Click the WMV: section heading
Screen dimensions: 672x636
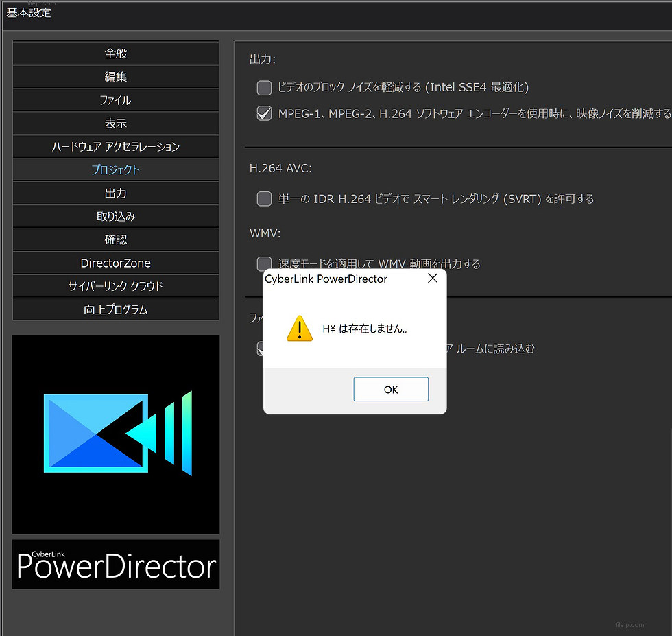[265, 233]
